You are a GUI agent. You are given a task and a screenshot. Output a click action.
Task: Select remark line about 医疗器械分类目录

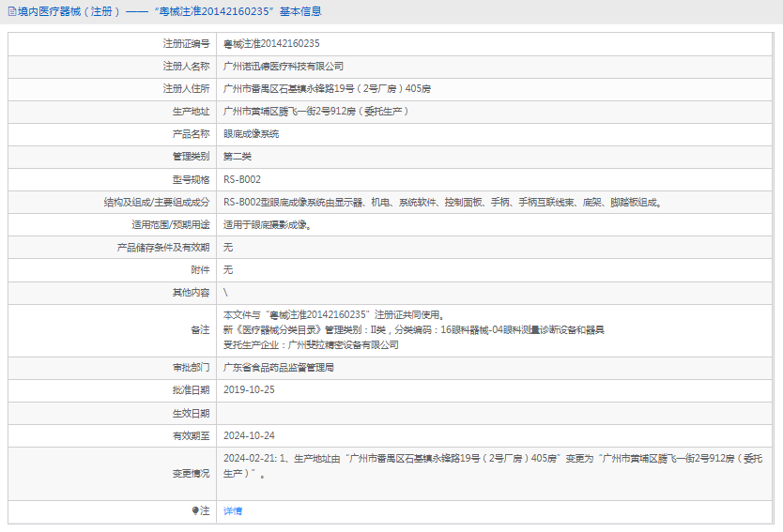coord(414,330)
